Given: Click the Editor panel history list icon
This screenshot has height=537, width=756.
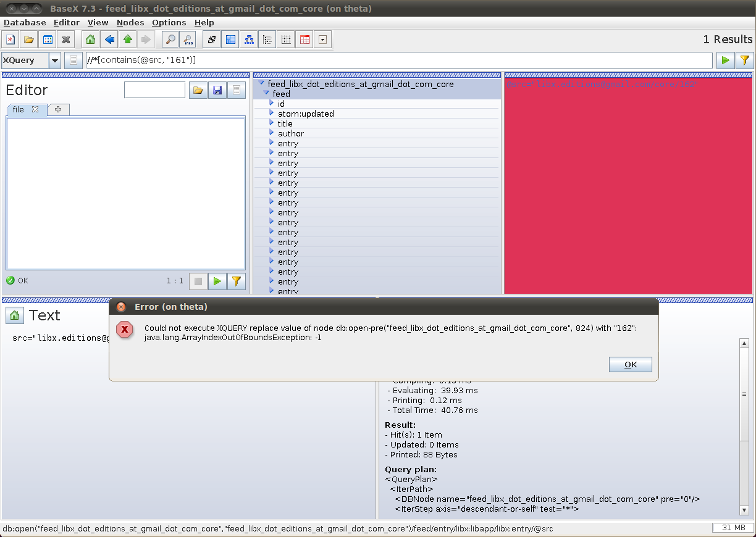Looking at the screenshot, I should click(x=236, y=90).
